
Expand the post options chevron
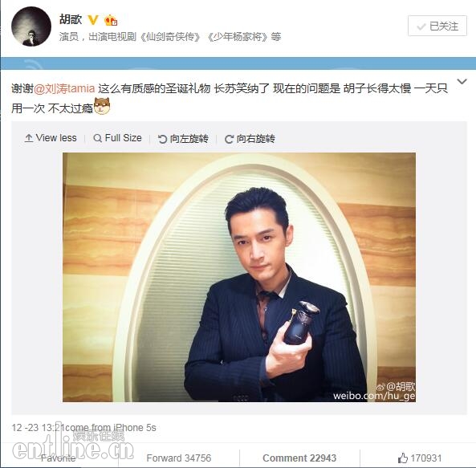[x=462, y=81]
